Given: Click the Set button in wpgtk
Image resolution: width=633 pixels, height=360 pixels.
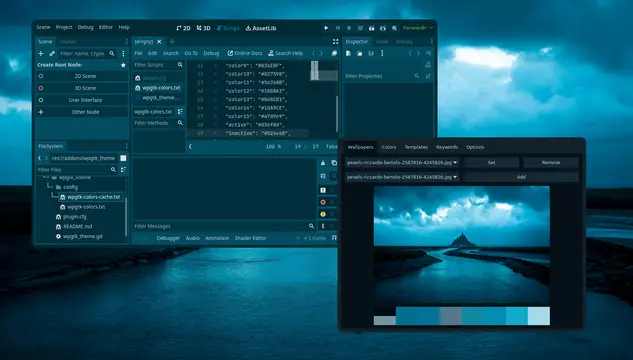Looking at the screenshot, I should point(491,163).
